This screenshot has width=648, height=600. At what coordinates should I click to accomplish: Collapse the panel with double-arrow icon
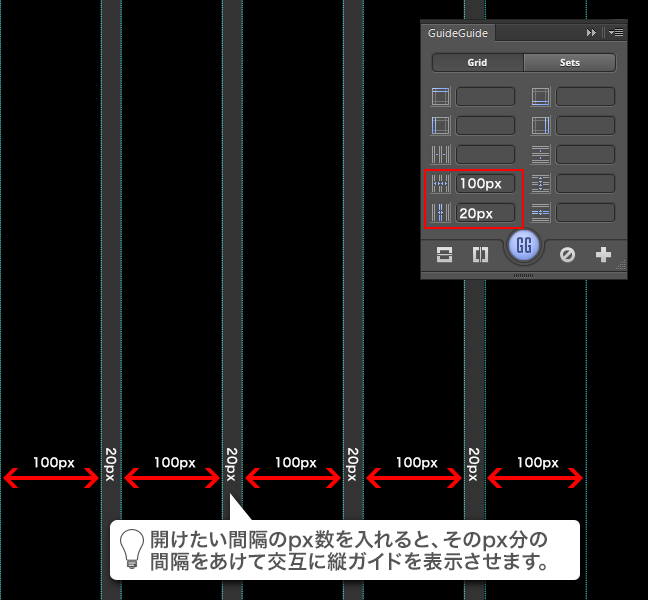coord(591,33)
